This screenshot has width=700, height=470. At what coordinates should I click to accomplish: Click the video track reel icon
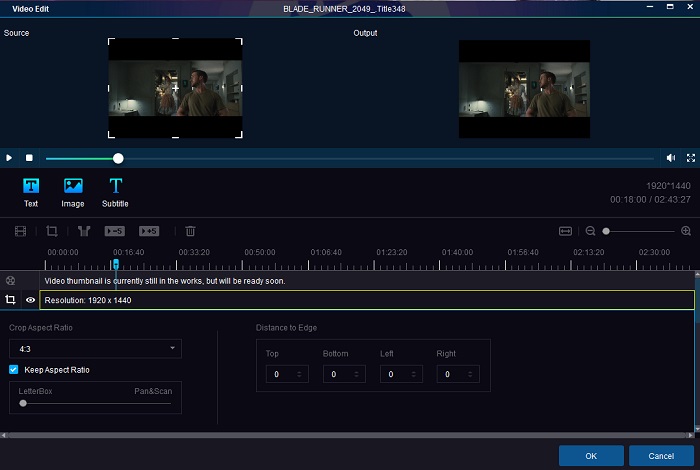click(10, 281)
